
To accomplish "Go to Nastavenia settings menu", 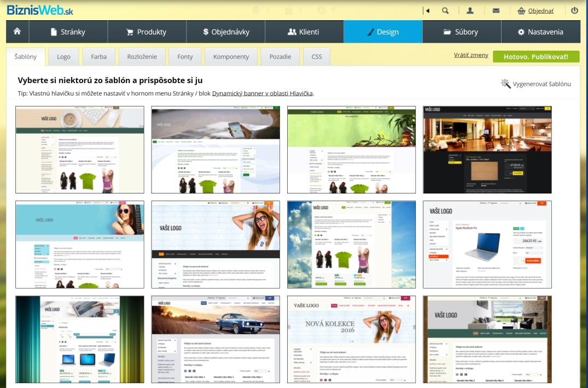I will [x=540, y=32].
